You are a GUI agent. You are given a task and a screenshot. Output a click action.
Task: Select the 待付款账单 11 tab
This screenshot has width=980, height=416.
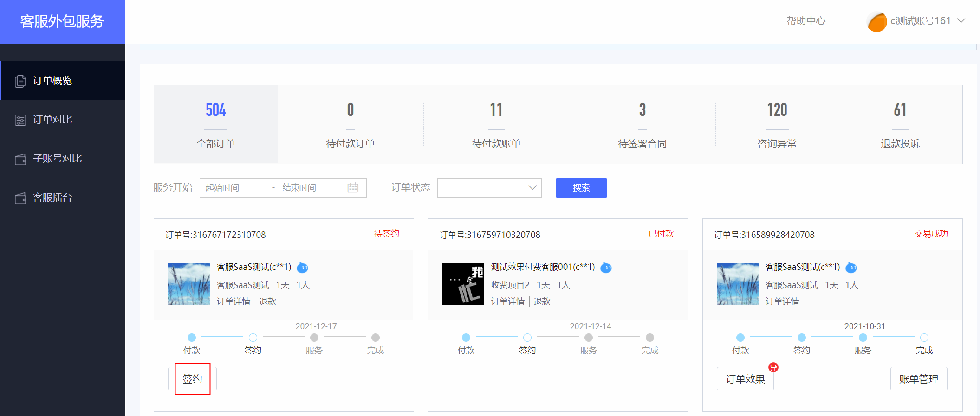(496, 124)
